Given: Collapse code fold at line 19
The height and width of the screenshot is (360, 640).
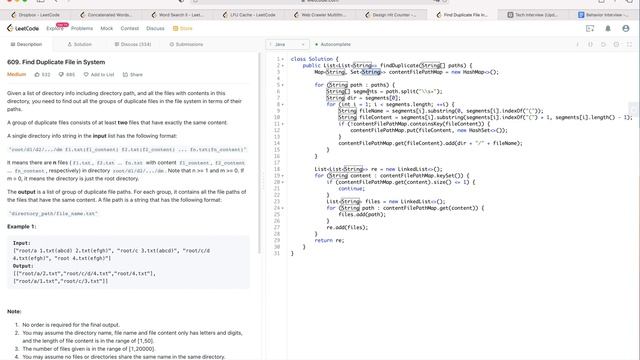Looking at the screenshot, I should [x=283, y=176].
